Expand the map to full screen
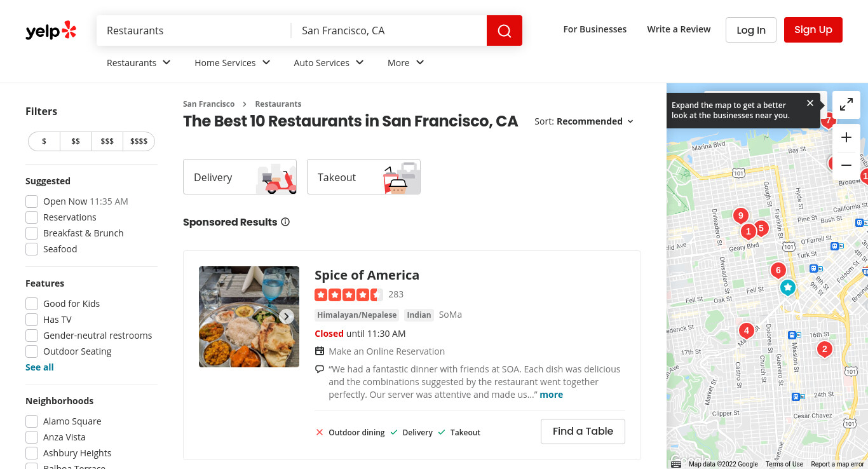This screenshot has height=469, width=868. pyautogui.click(x=846, y=105)
